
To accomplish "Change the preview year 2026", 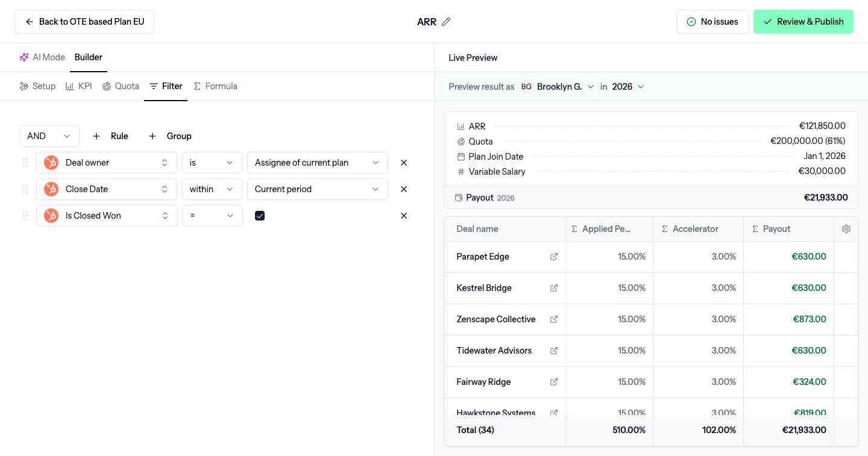I will [628, 87].
